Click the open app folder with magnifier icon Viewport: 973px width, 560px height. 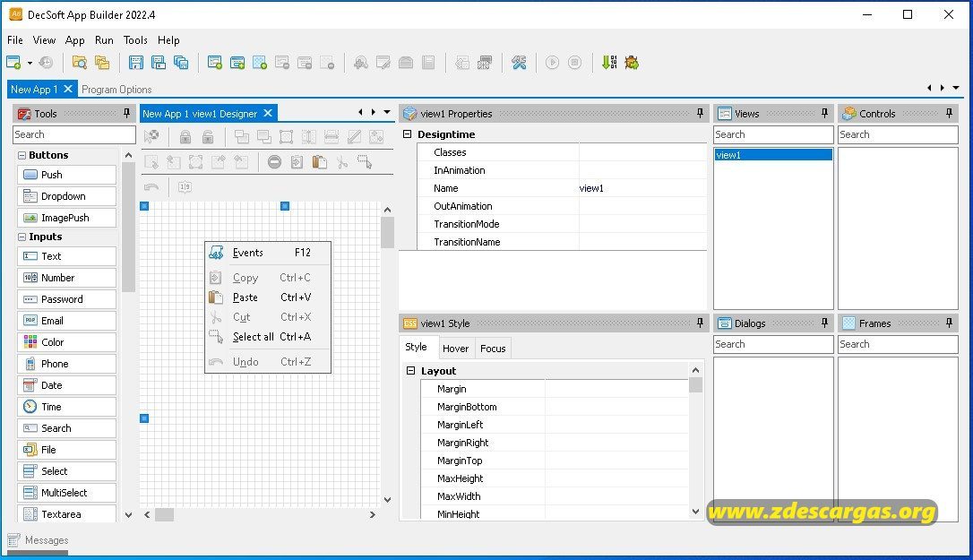tap(80, 62)
